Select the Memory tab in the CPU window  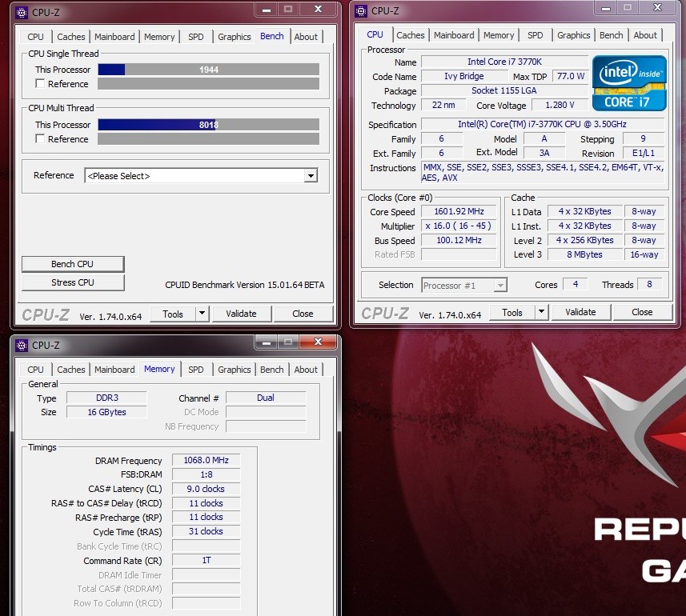499,35
